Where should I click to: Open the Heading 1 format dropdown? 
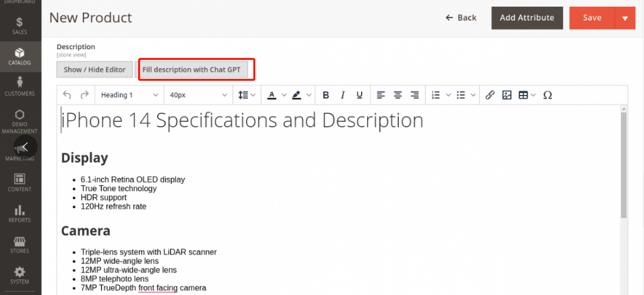pyautogui.click(x=129, y=96)
